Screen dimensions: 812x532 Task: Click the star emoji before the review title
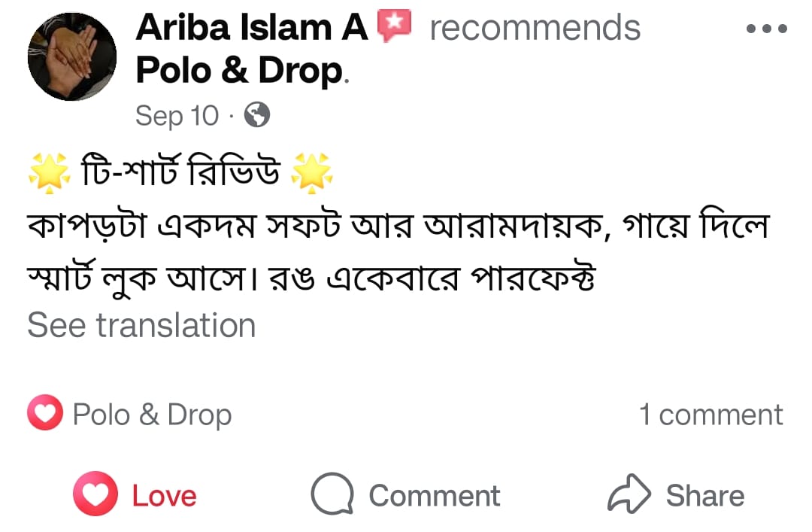pyautogui.click(x=48, y=172)
